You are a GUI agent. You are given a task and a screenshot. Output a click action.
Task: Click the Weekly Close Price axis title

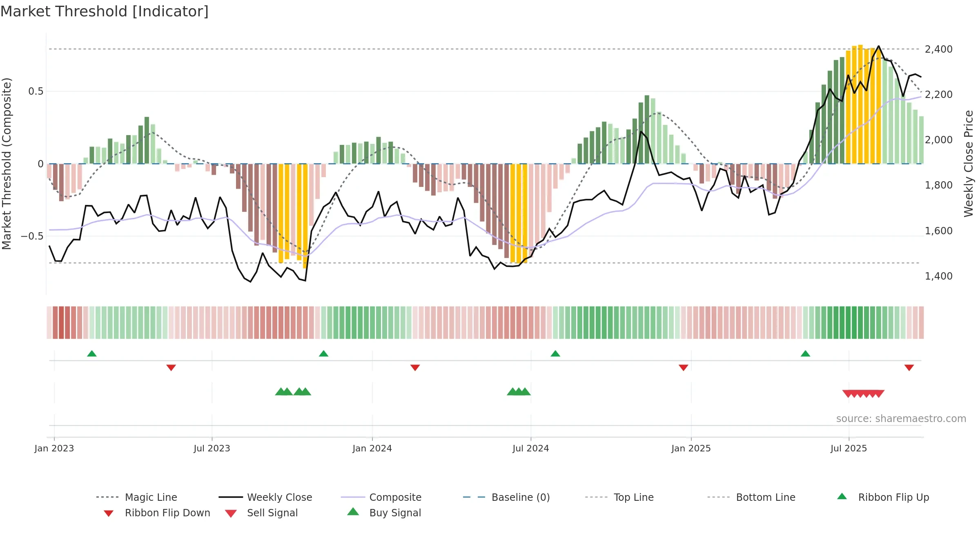point(969,164)
